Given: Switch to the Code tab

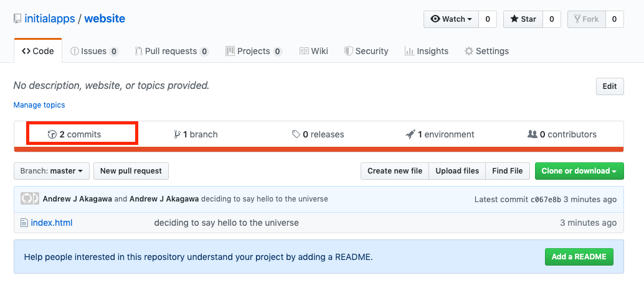Looking at the screenshot, I should [x=38, y=51].
